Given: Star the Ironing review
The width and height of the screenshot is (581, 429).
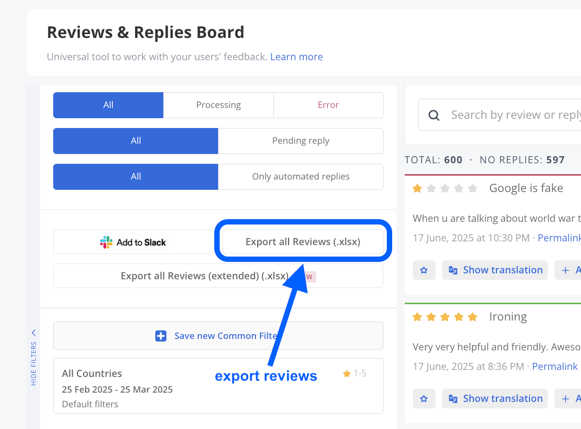Looking at the screenshot, I should tap(424, 399).
